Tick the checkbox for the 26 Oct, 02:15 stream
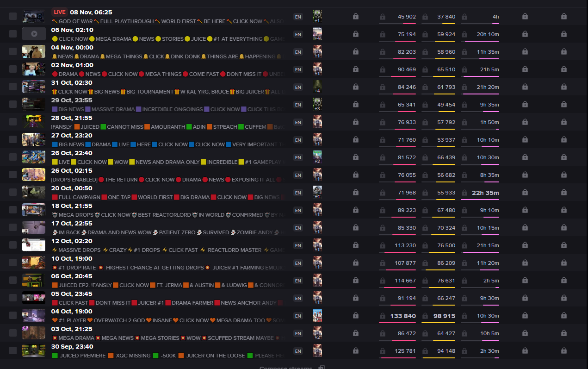This screenshot has width=588, height=369. click(x=13, y=175)
